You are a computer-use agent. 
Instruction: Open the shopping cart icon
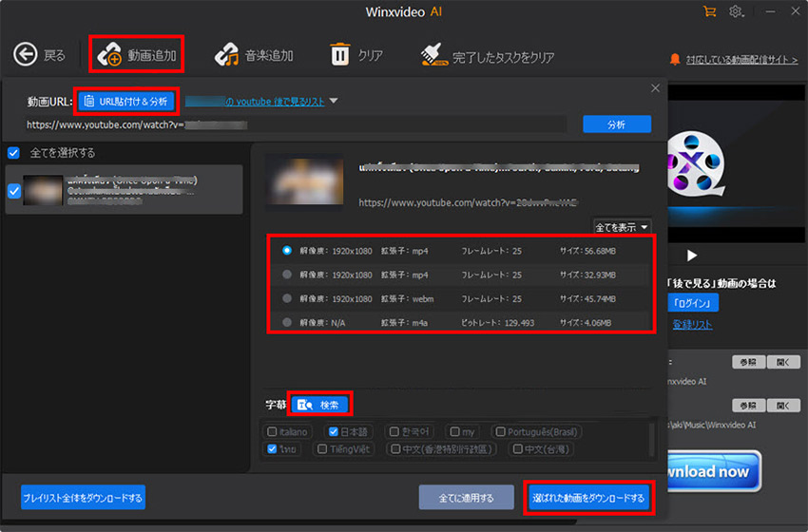pyautogui.click(x=709, y=11)
